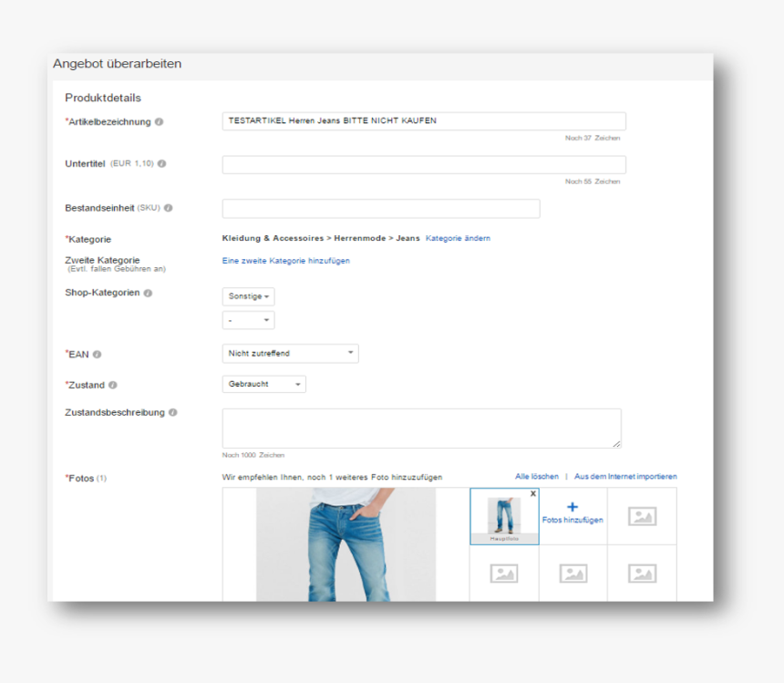Image resolution: width=784 pixels, height=683 pixels.
Task: Select the placeholder icon below the Hauptfoto
Action: (504, 574)
